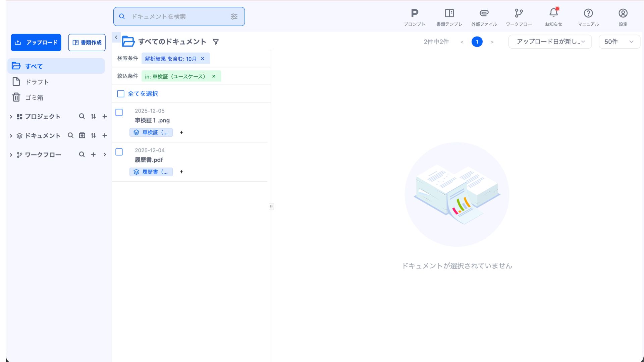Open the 50件 page size dropdown
The image size is (644, 362).
(x=619, y=42)
